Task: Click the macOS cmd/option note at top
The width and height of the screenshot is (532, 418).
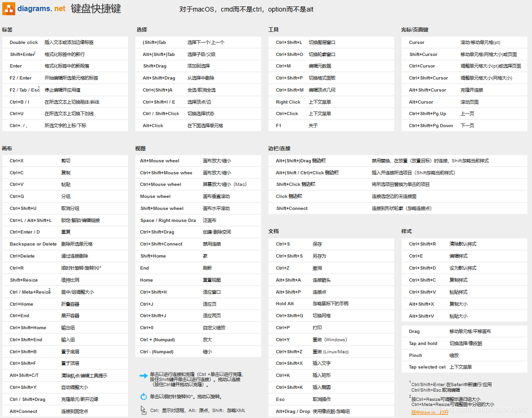Action: (246, 10)
